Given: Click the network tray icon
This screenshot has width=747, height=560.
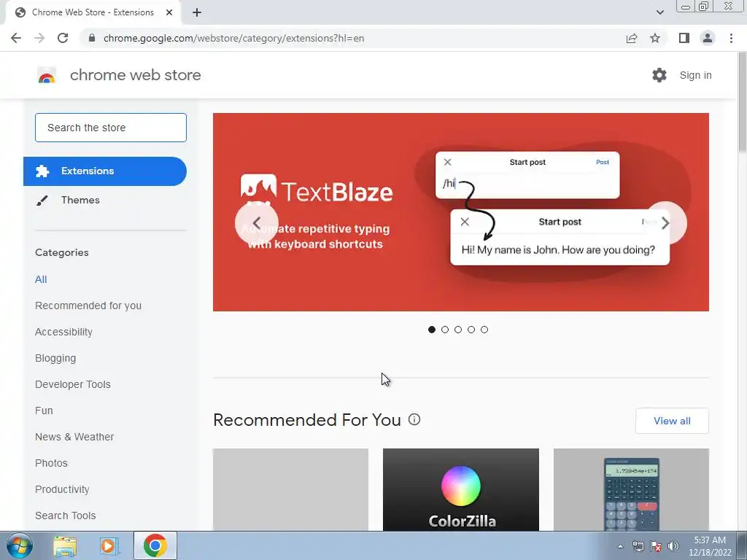Looking at the screenshot, I should [638, 546].
